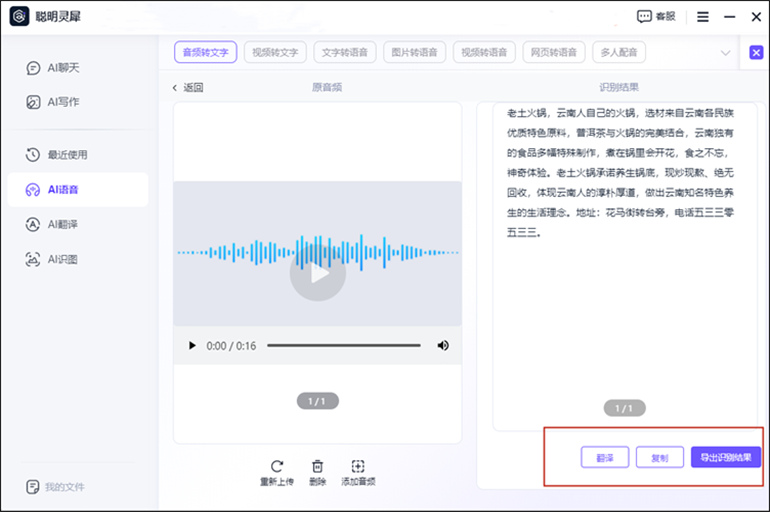This screenshot has width=770, height=512.
Task: Mute audio with speaker icon
Action: pyautogui.click(x=443, y=346)
